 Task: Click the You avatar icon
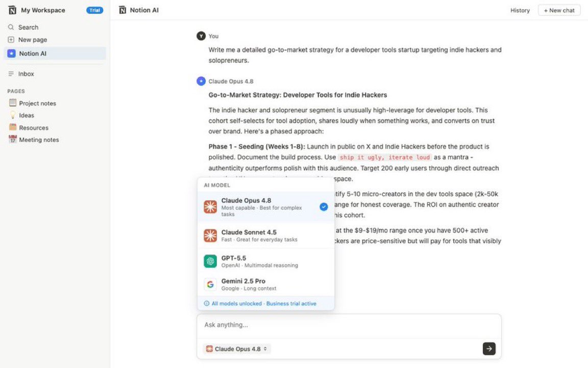pyautogui.click(x=201, y=36)
